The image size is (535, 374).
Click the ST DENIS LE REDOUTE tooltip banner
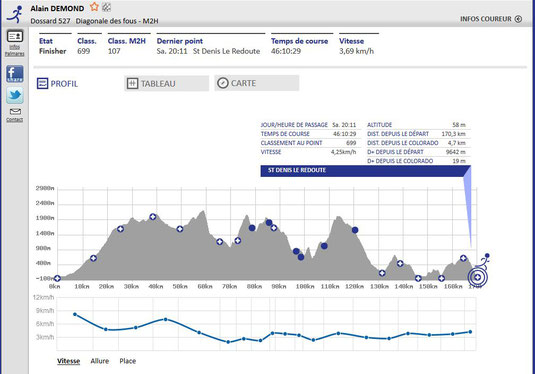click(x=365, y=171)
